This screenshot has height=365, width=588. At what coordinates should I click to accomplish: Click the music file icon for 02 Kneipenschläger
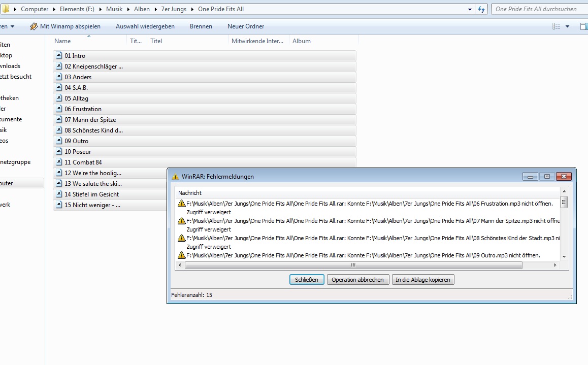[59, 66]
